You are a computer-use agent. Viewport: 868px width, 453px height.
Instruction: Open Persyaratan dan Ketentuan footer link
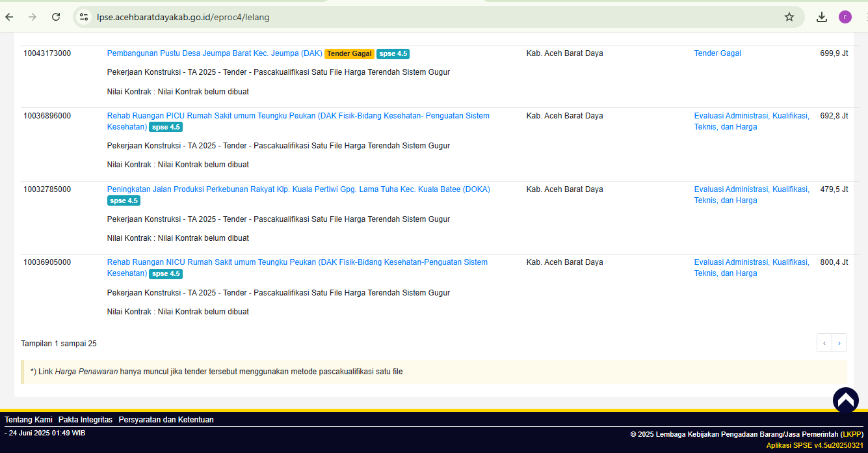tap(166, 420)
